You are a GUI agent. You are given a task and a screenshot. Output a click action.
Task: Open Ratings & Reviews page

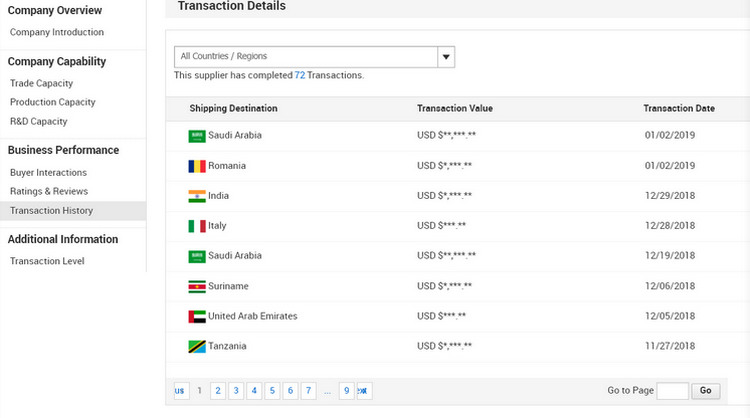click(x=49, y=191)
